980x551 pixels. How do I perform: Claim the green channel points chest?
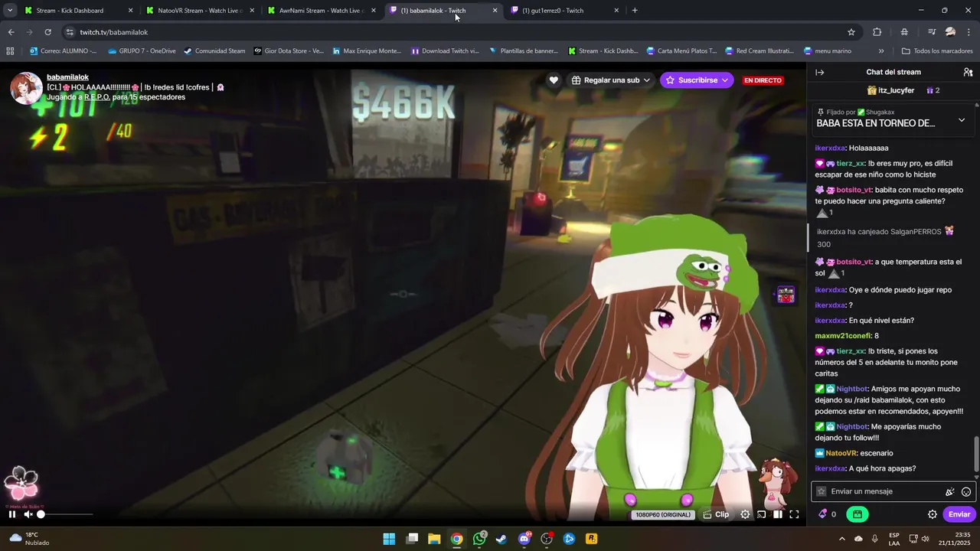(x=857, y=514)
